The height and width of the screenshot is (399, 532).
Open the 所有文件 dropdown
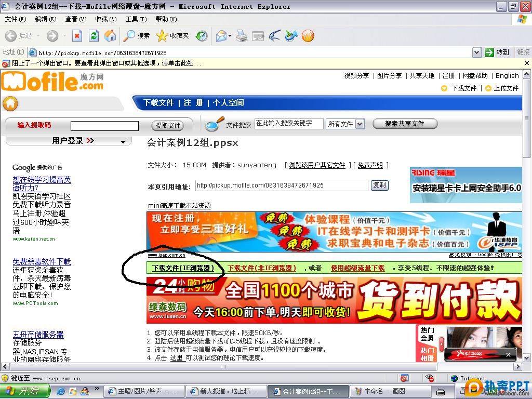[345, 124]
